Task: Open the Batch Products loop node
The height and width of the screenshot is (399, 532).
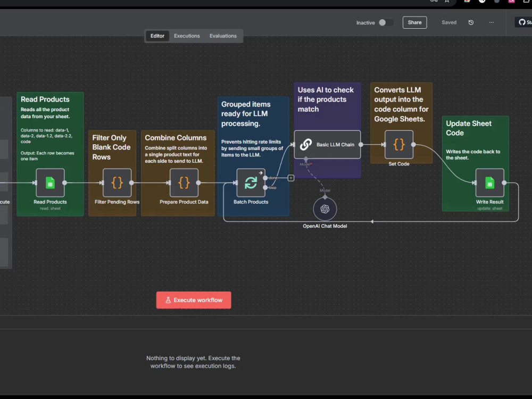Action: pos(251,182)
